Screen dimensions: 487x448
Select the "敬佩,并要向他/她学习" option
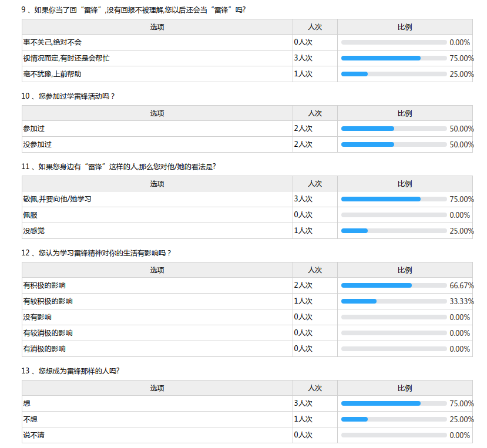[57, 199]
